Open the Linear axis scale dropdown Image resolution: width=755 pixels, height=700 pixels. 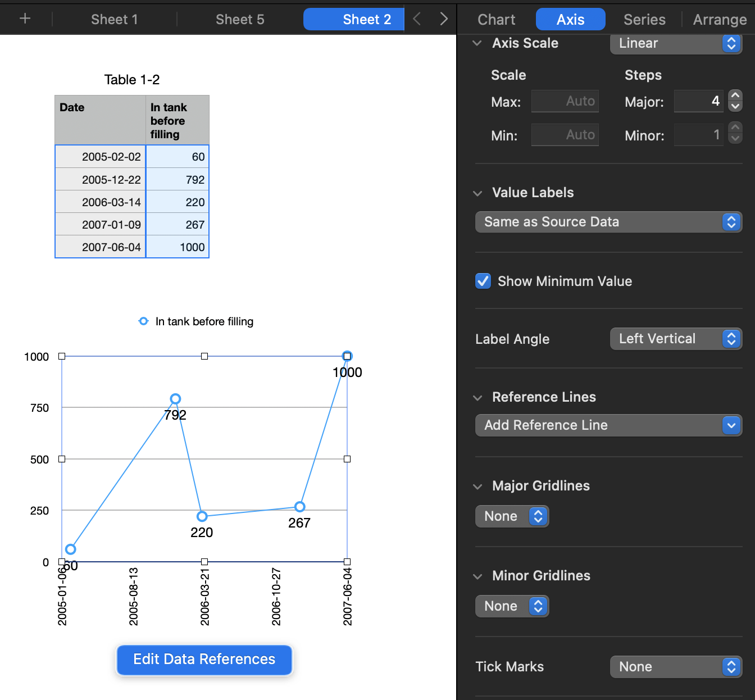click(676, 43)
